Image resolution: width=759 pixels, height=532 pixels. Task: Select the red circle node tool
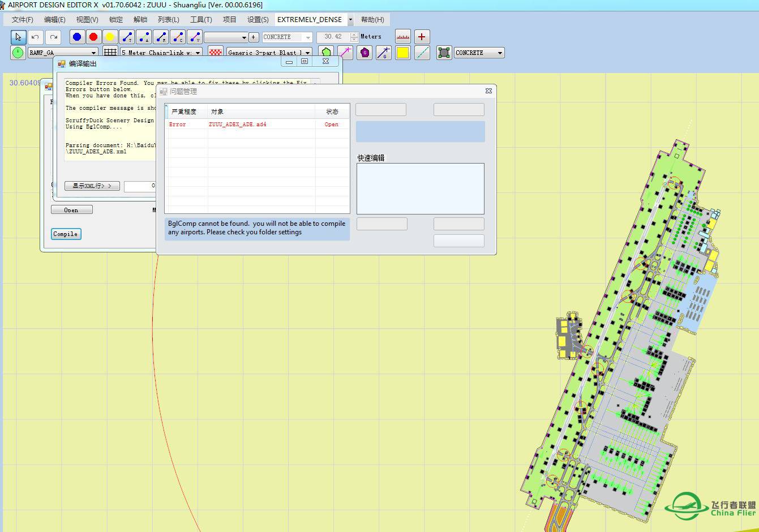click(x=93, y=37)
